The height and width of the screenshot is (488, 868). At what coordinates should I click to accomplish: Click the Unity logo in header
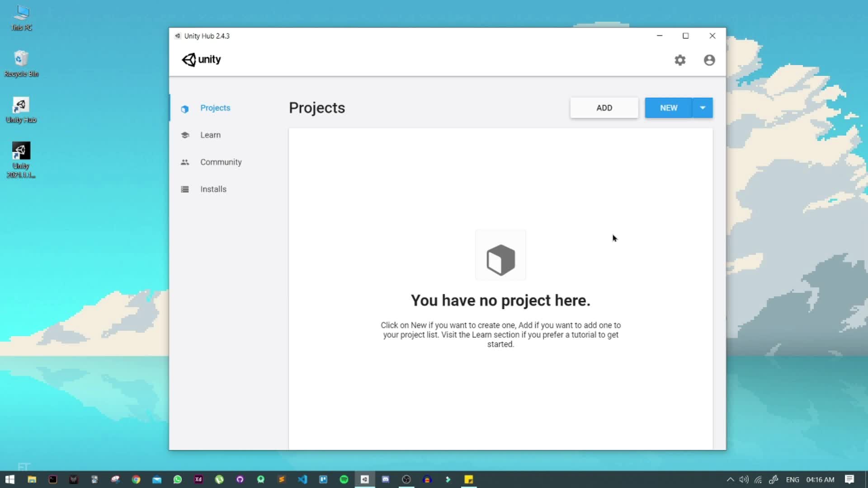click(x=201, y=60)
